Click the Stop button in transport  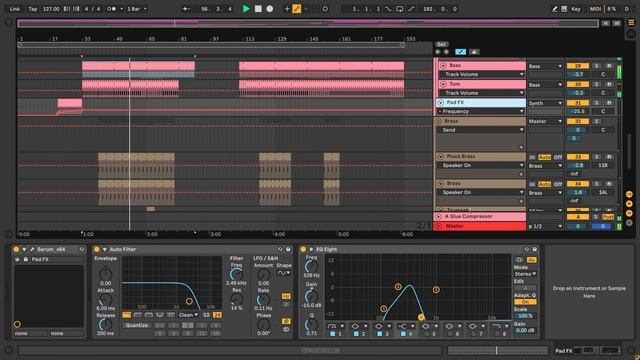258,9
